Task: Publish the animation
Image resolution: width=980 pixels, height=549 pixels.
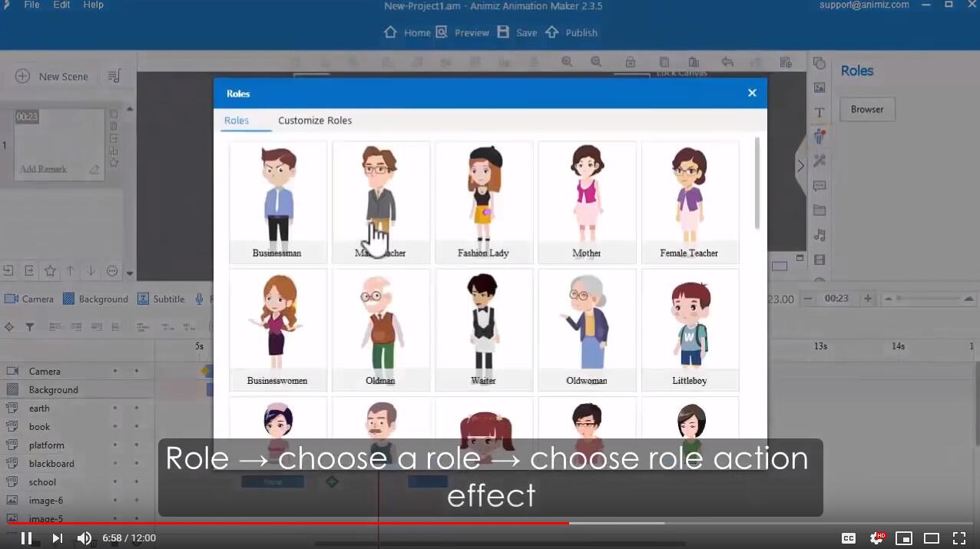Action: click(x=571, y=32)
